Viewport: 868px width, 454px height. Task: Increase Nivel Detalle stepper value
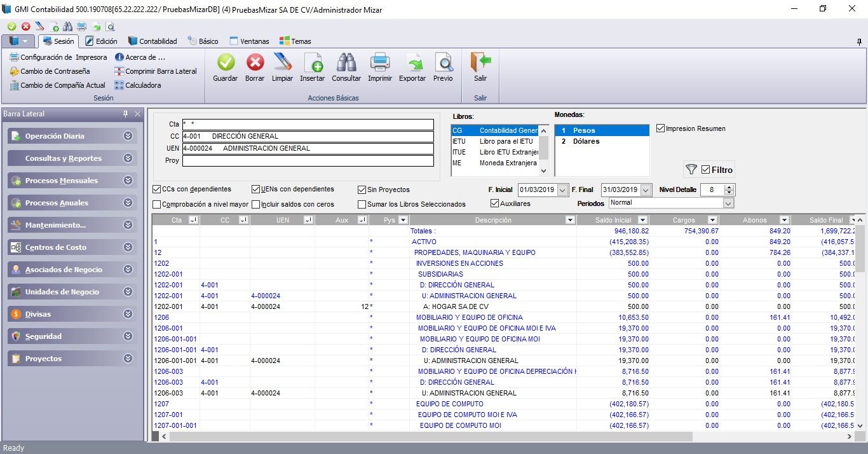pos(729,187)
